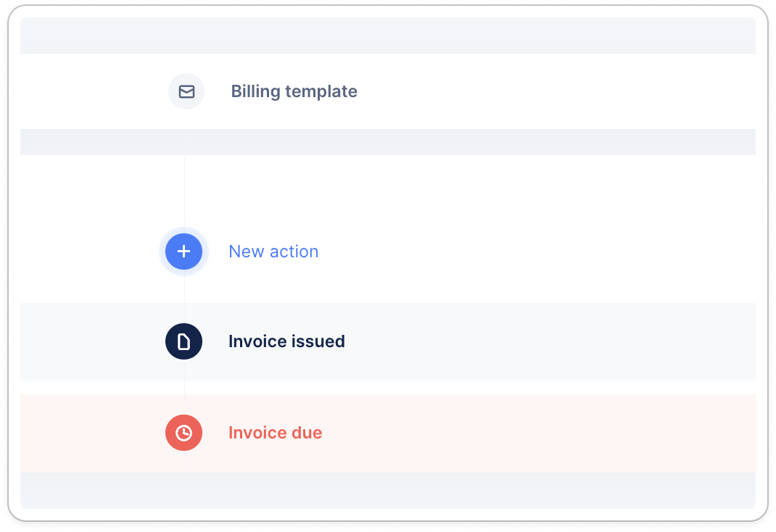Select the Invoice due label
This screenshot has width=776, height=532.
tap(275, 433)
